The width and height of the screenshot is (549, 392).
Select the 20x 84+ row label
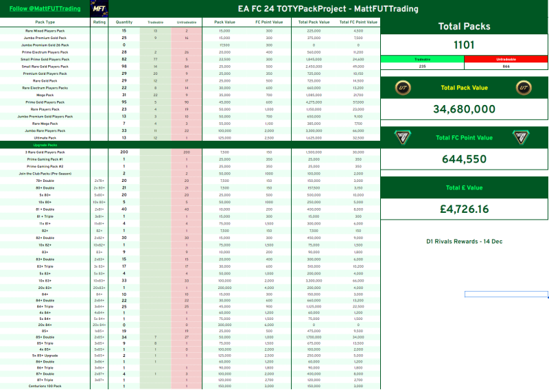[45, 325]
